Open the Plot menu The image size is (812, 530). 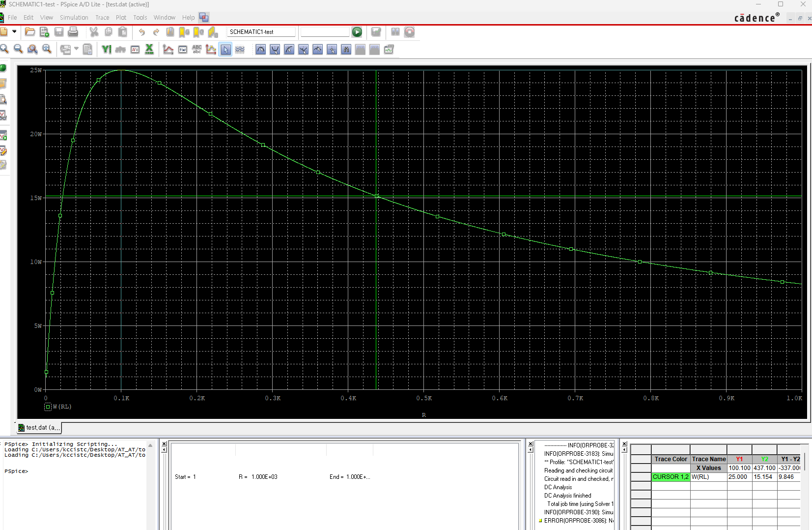[121, 18]
